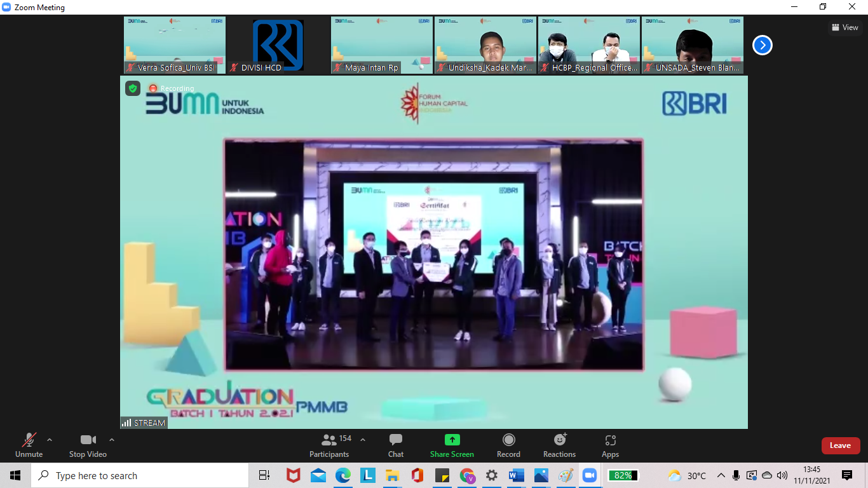The width and height of the screenshot is (868, 488).
Task: Click the 82% battery indicator
Action: [x=623, y=475]
